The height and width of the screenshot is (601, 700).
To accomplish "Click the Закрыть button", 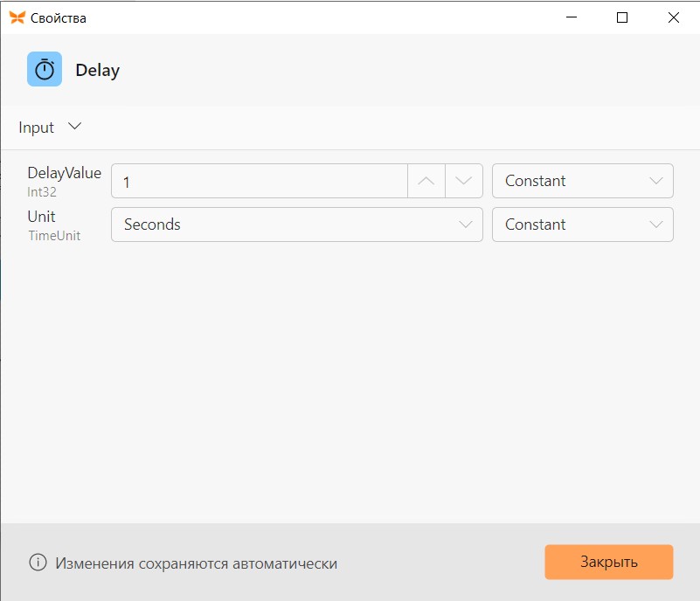I will tap(609, 562).
